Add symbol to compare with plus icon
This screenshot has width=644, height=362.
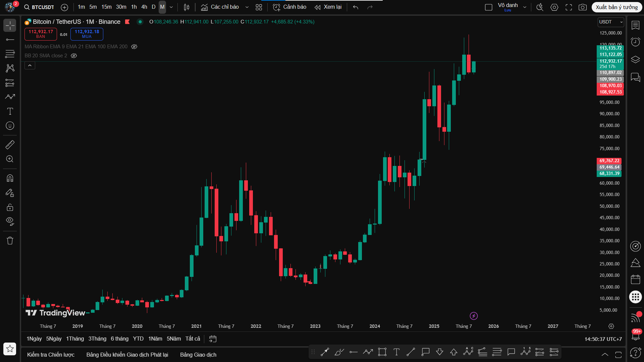click(x=64, y=7)
